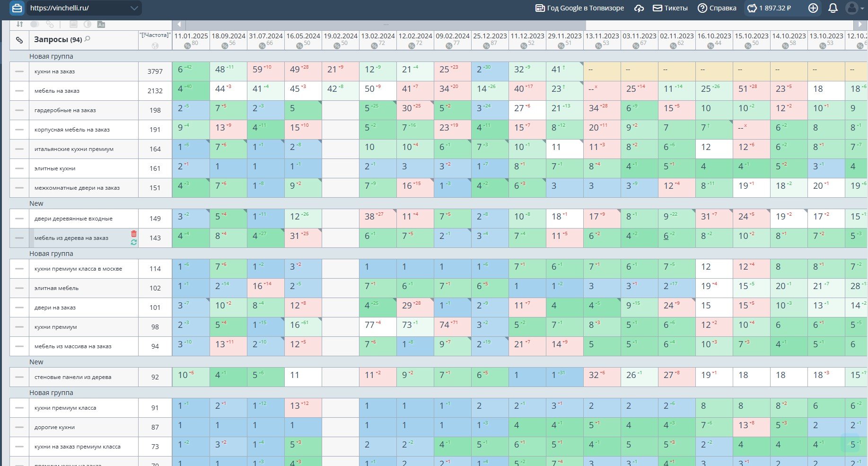Viewport: 868px width, 466px height.
Task: Open the Справка help section
Action: click(717, 8)
